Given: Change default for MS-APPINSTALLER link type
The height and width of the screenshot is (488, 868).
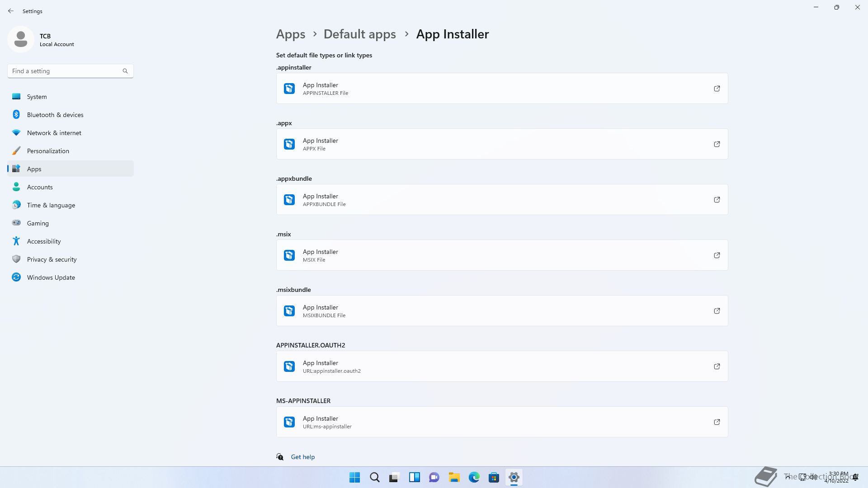Looking at the screenshot, I should click(x=502, y=422).
